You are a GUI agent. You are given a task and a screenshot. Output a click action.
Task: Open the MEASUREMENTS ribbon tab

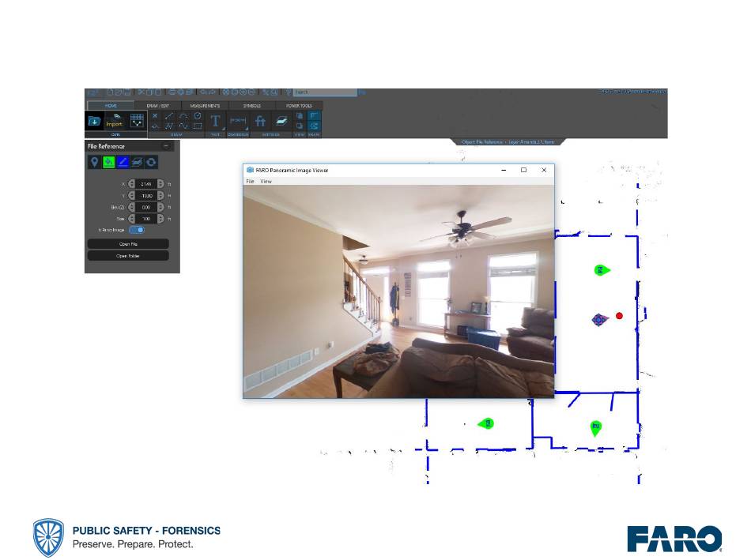tap(205, 105)
